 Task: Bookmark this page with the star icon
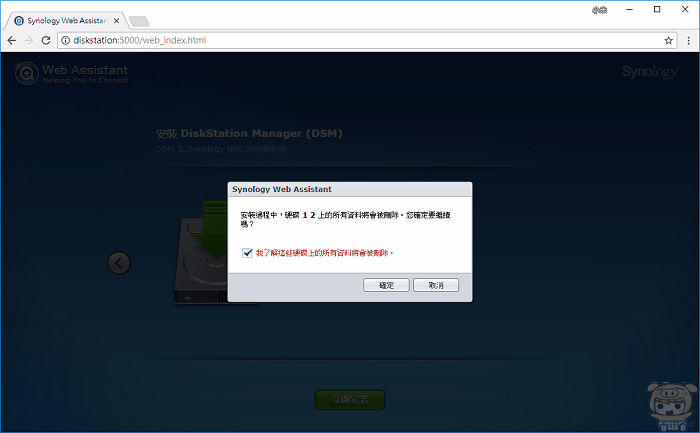[x=668, y=41]
